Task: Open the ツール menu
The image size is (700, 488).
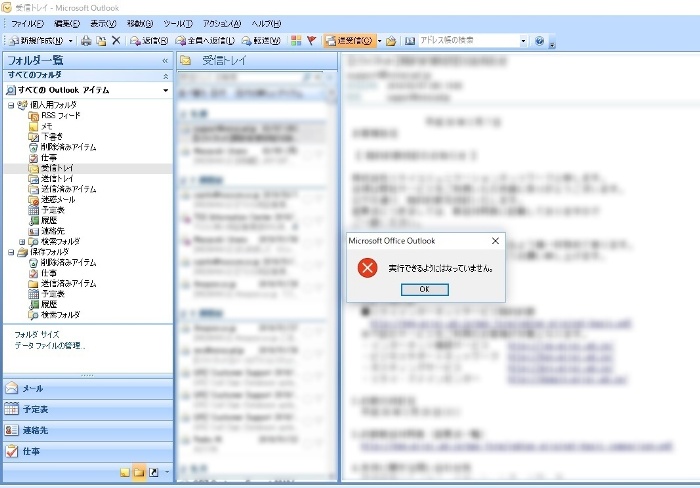Action: coord(178,24)
